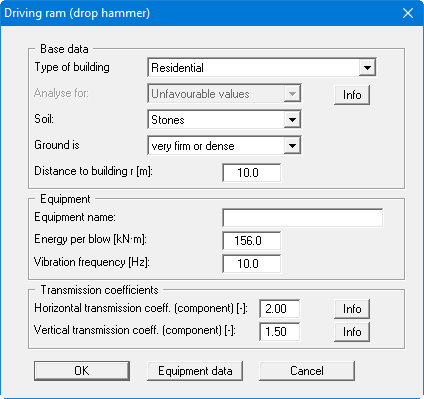Select the Vibration frequency input field

pyautogui.click(x=252, y=264)
